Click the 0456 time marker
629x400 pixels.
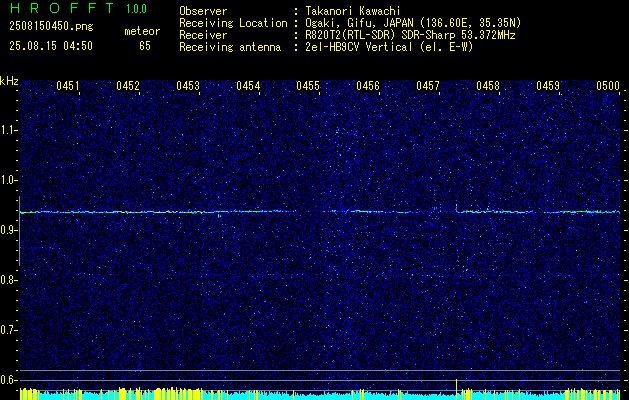coord(368,86)
